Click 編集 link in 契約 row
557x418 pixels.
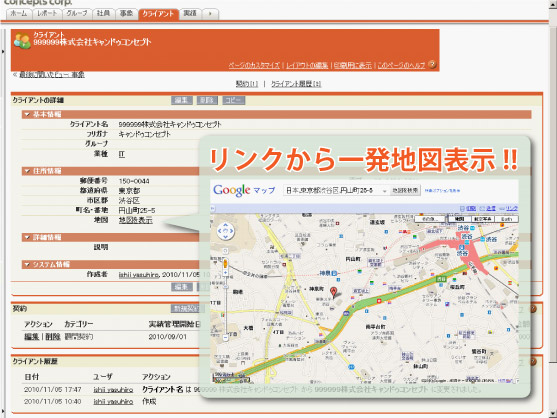coord(31,337)
